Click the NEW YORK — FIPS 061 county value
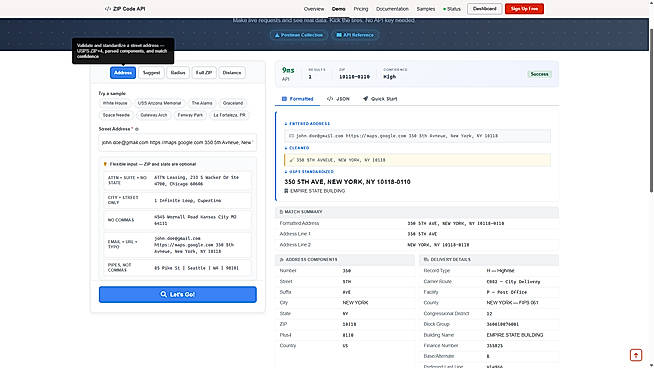Screen dimensions: 654x368 click(513, 303)
